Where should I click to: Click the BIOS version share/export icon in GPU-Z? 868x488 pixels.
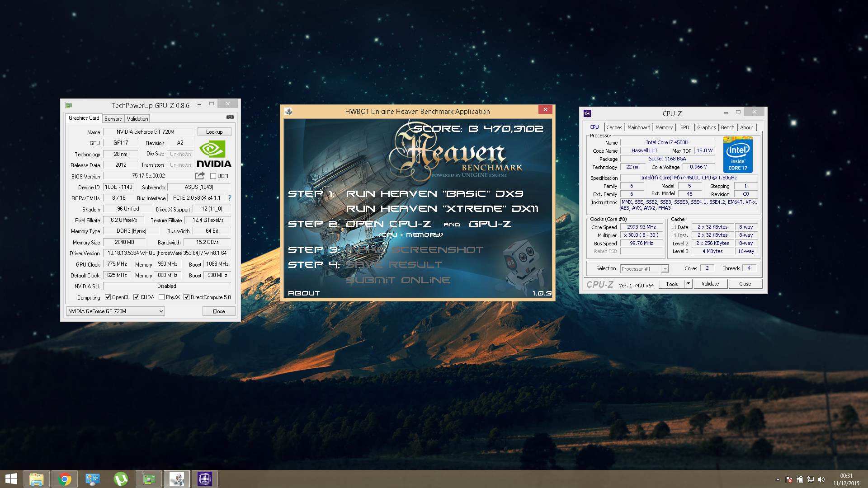[200, 176]
